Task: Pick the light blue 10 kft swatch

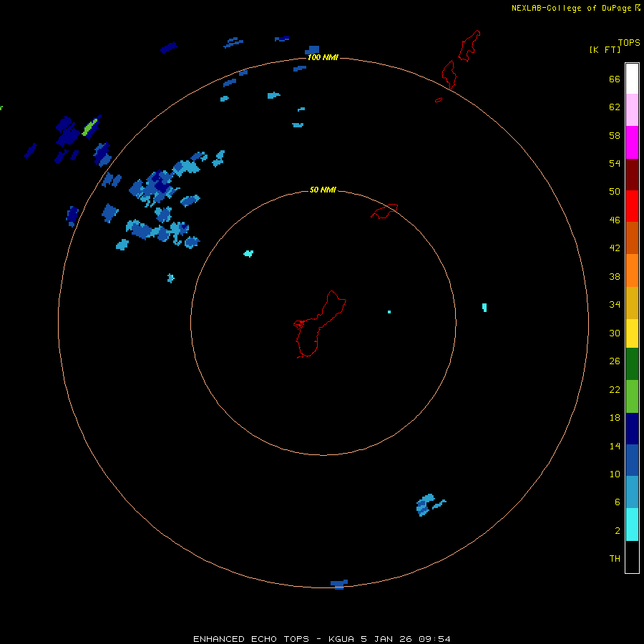Action: [632, 492]
